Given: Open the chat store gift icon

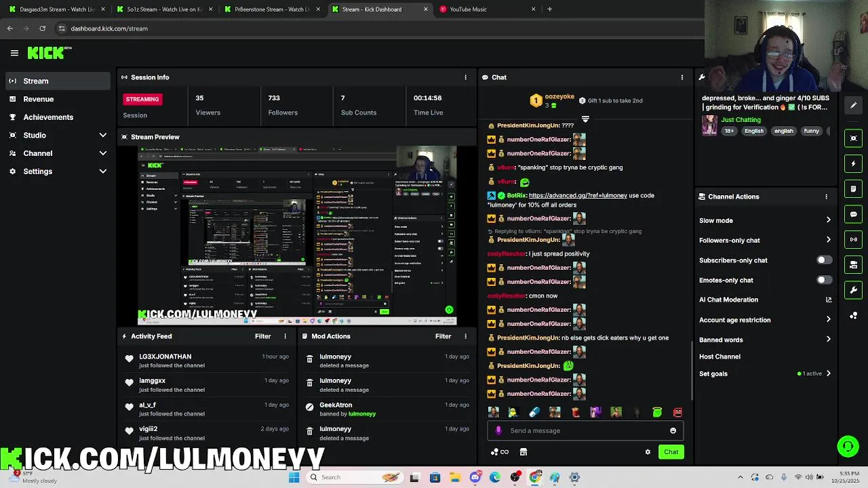Looking at the screenshot, I should [523, 452].
